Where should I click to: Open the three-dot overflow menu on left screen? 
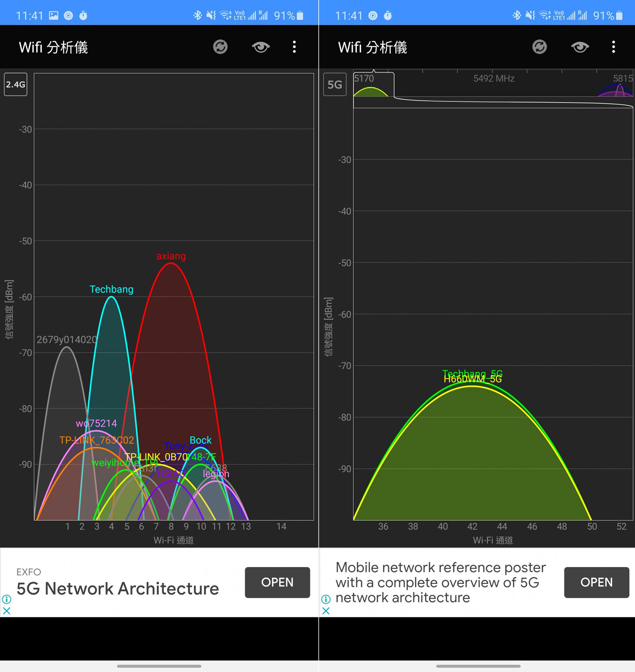point(294,47)
